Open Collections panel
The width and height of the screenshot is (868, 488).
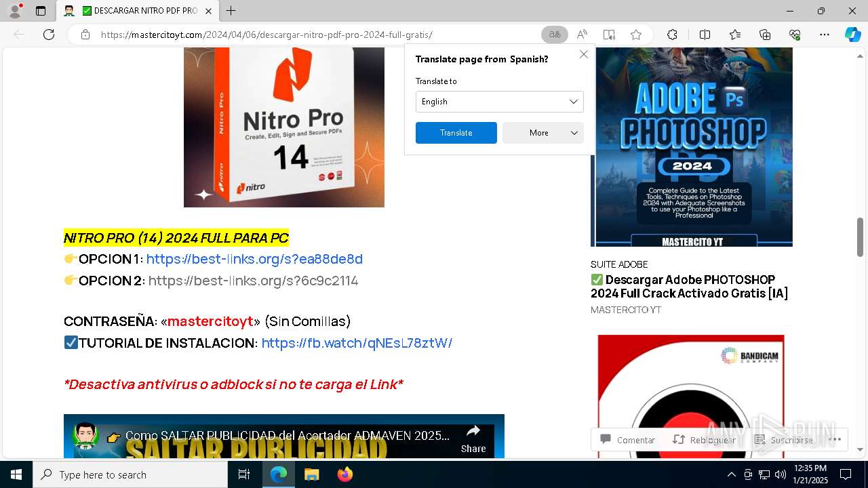click(765, 35)
